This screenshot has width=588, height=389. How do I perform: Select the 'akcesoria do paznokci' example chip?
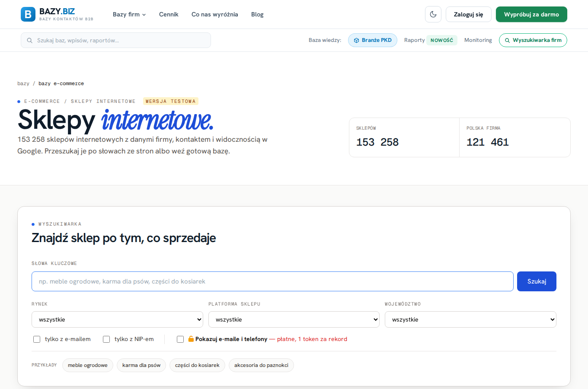point(261,365)
